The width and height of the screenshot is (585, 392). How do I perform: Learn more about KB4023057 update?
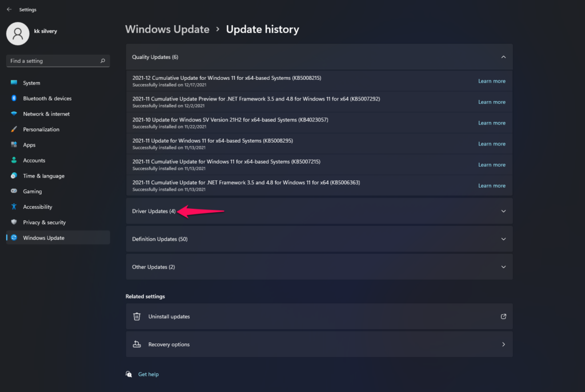tap(492, 123)
